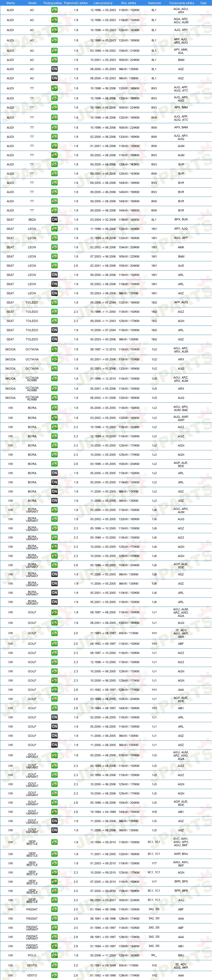Click engine code AUE cell in Seat Leon row
212x980 pixels.
181,266
